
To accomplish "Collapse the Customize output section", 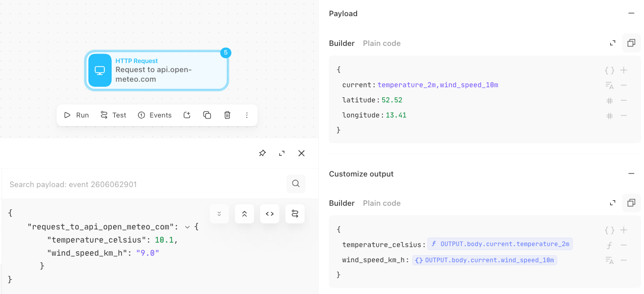I will (x=631, y=173).
